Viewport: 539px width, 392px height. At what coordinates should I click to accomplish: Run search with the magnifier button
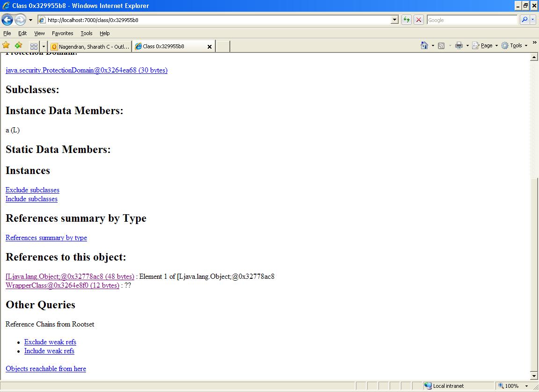(x=524, y=20)
